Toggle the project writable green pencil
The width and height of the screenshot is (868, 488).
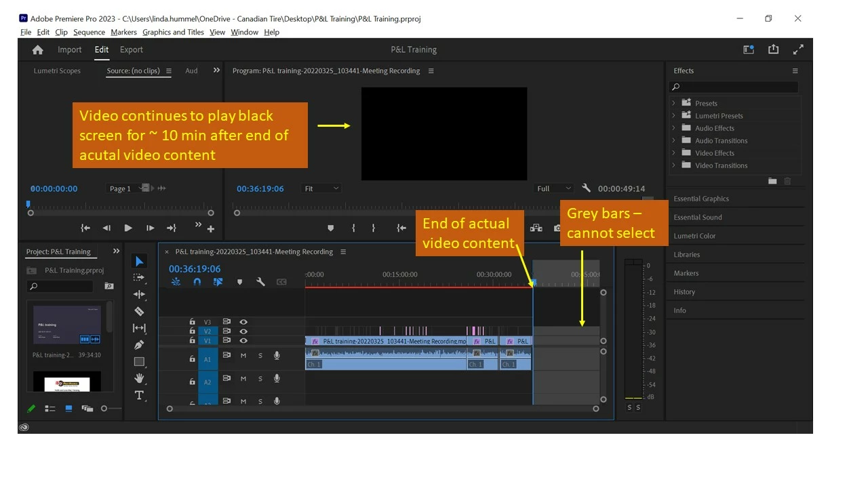coord(31,409)
